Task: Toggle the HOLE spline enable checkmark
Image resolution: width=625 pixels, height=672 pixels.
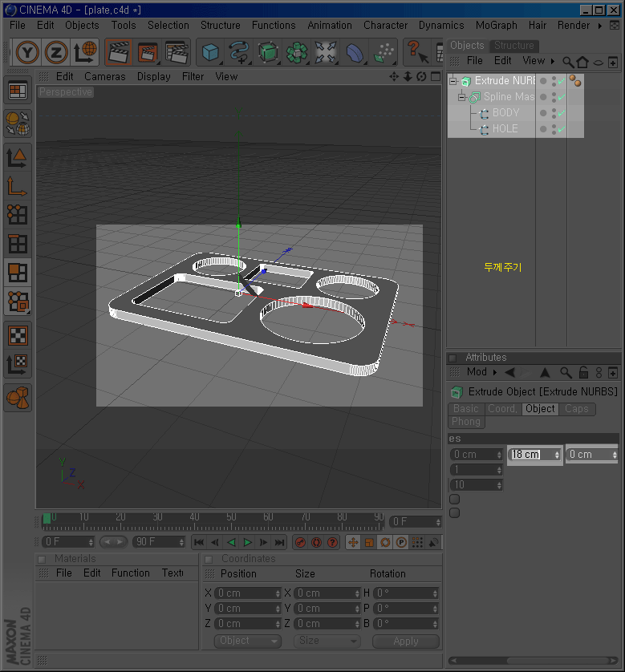Action: point(562,129)
